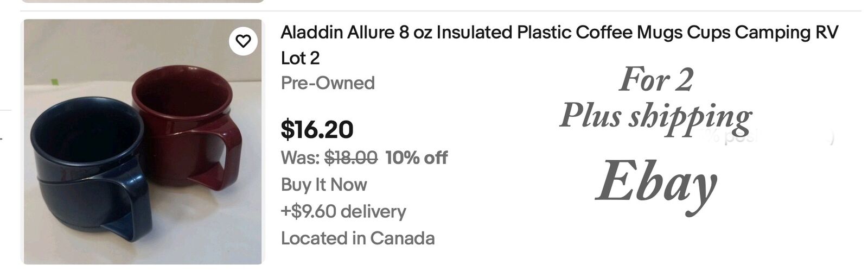Click the maroon mug's handle
The height and width of the screenshot is (277, 868).
click(x=227, y=158)
